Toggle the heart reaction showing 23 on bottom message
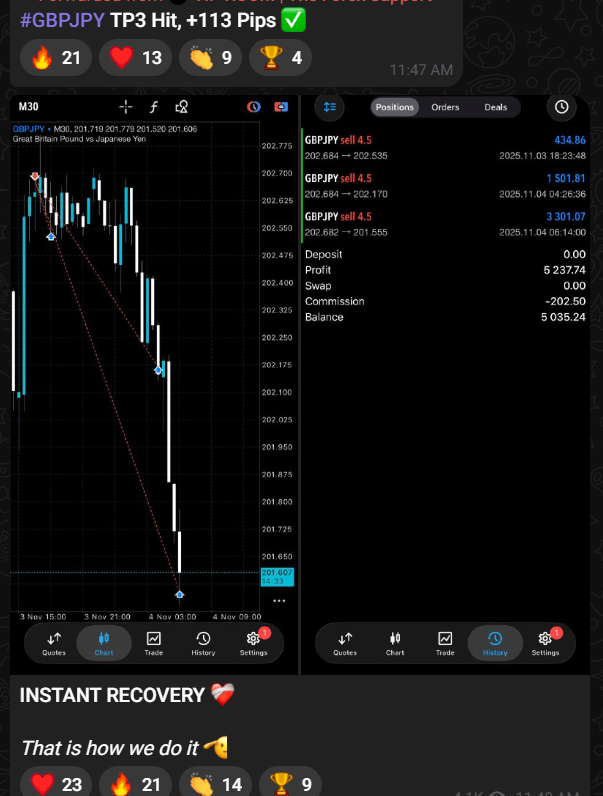 [56, 784]
